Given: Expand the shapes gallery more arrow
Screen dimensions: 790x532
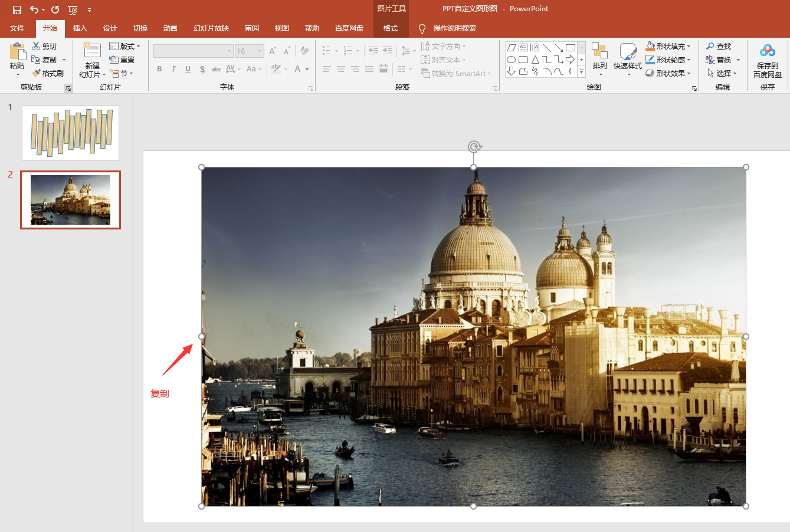Looking at the screenshot, I should [x=581, y=71].
